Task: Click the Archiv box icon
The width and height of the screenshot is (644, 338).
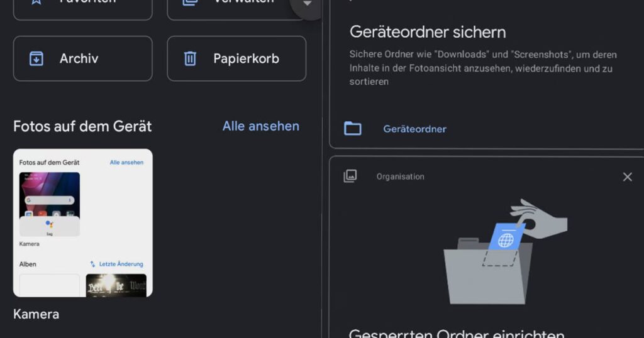Action: 36,58
